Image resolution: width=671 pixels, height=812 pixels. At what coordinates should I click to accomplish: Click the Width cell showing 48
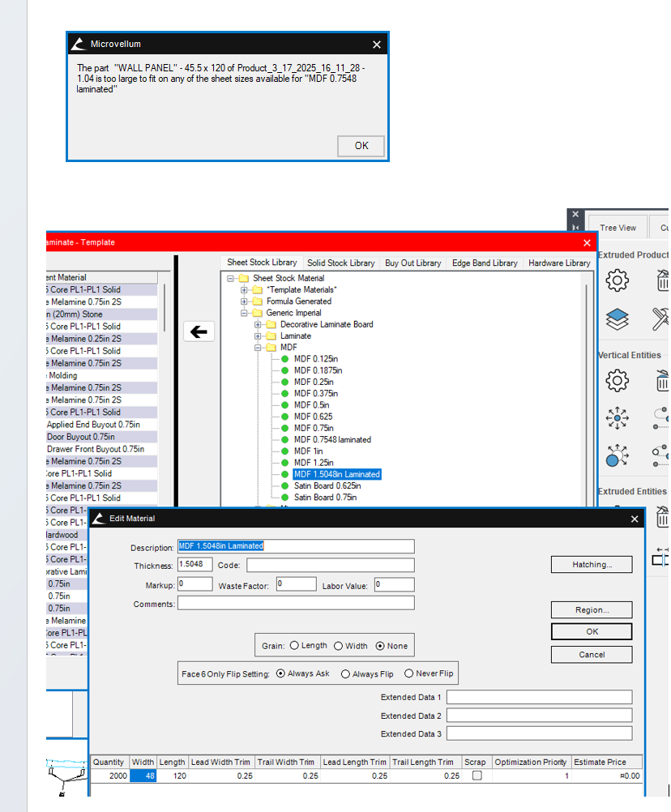[x=143, y=776]
